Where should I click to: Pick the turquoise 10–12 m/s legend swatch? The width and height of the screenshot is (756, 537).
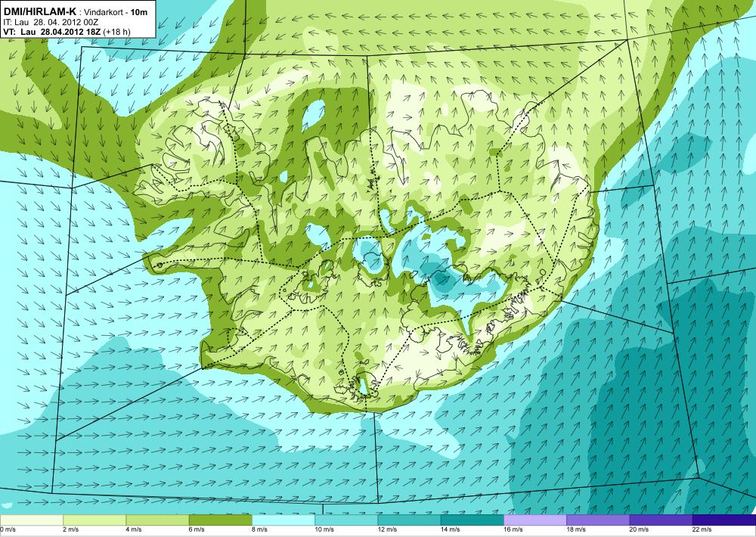tap(346, 520)
